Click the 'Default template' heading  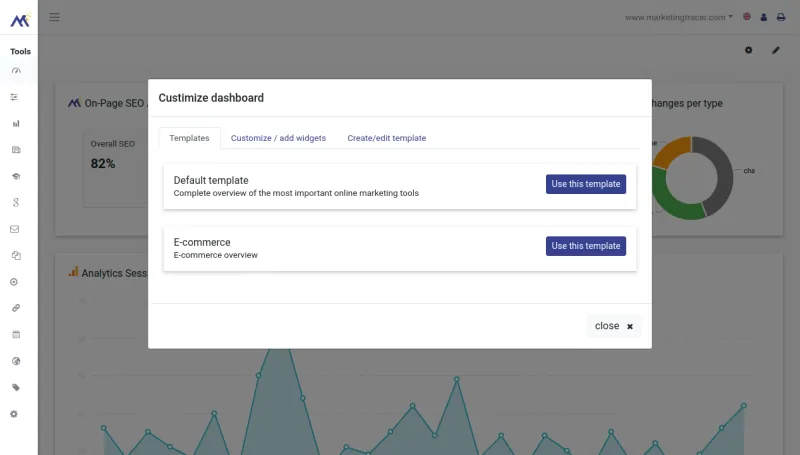211,180
